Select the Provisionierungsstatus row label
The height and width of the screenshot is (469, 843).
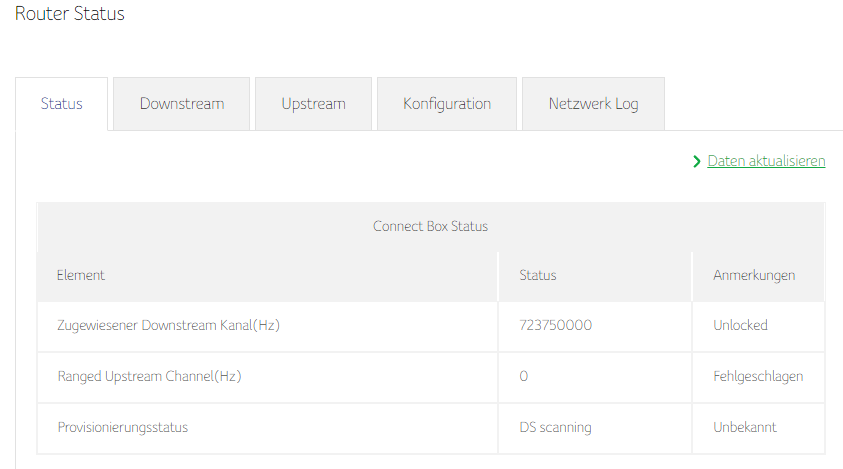click(x=123, y=428)
